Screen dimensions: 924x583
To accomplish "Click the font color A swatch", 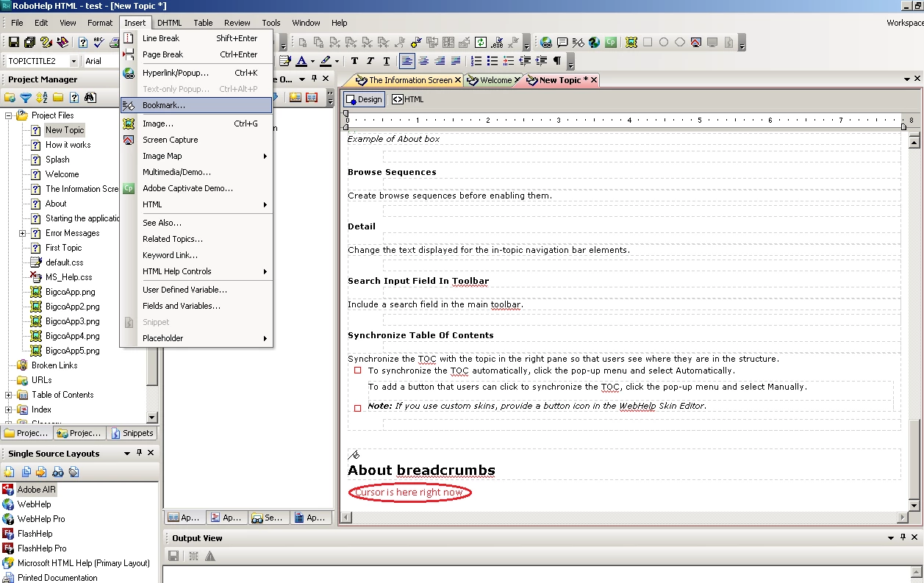I will pos(301,61).
